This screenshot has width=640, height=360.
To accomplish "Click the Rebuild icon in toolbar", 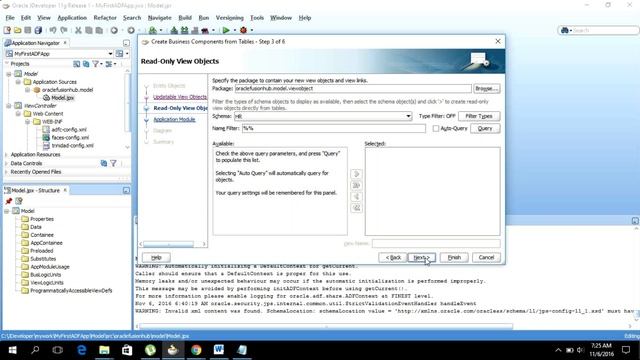I will [x=184, y=30].
